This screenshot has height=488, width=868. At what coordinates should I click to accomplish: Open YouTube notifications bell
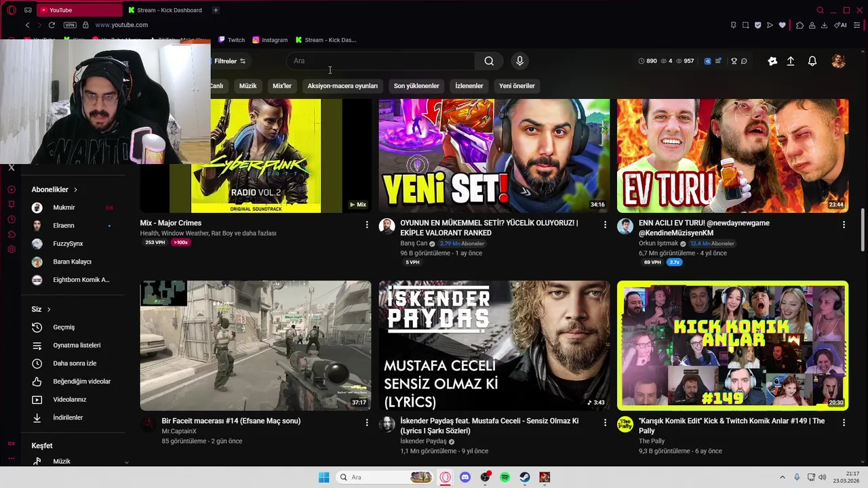[x=812, y=61]
